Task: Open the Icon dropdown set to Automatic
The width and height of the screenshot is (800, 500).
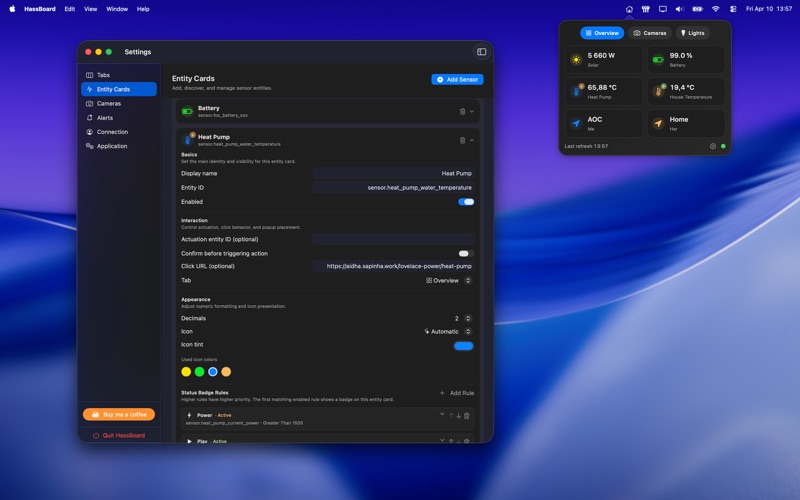Action: (447, 332)
